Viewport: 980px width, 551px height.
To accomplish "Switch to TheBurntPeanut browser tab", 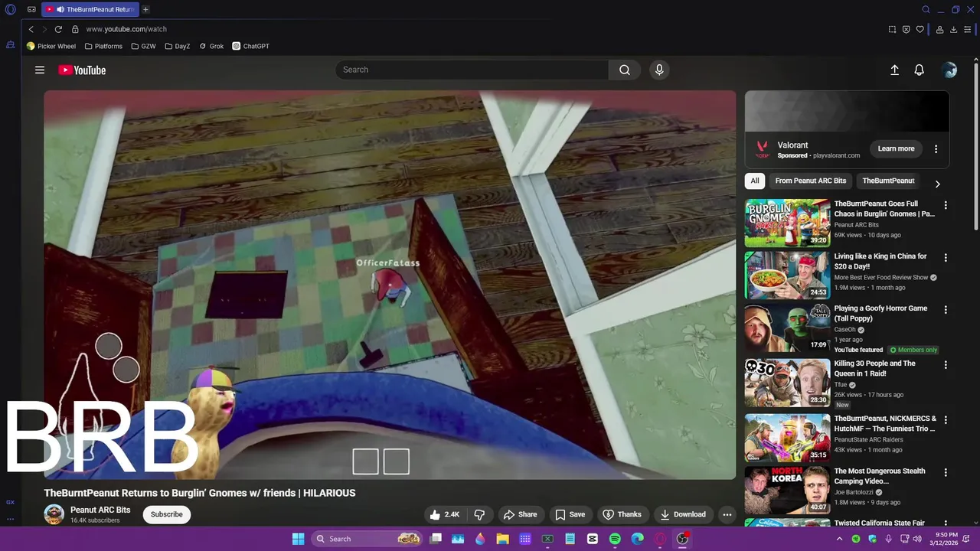I will pyautogui.click(x=90, y=10).
